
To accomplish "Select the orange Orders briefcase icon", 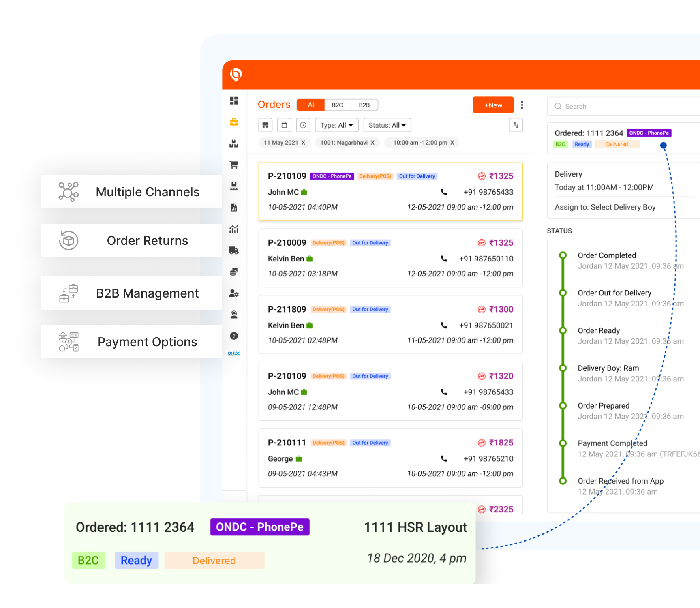I will coord(234,122).
